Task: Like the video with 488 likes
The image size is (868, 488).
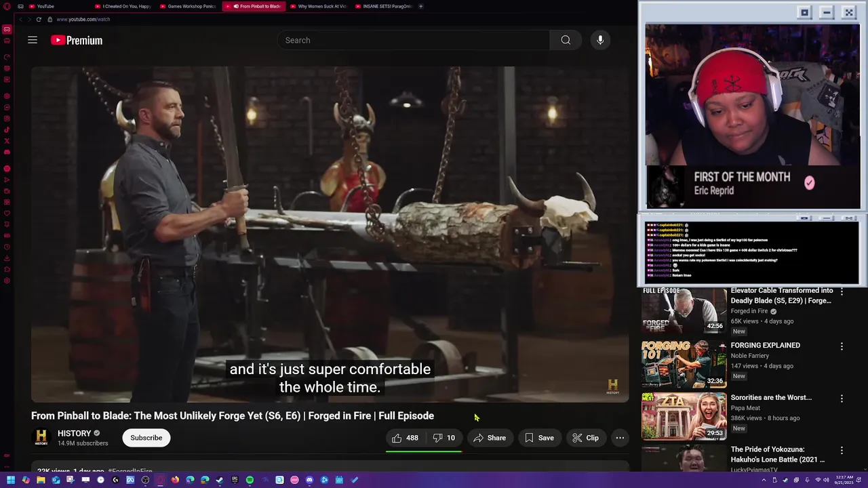Action: [x=405, y=438]
